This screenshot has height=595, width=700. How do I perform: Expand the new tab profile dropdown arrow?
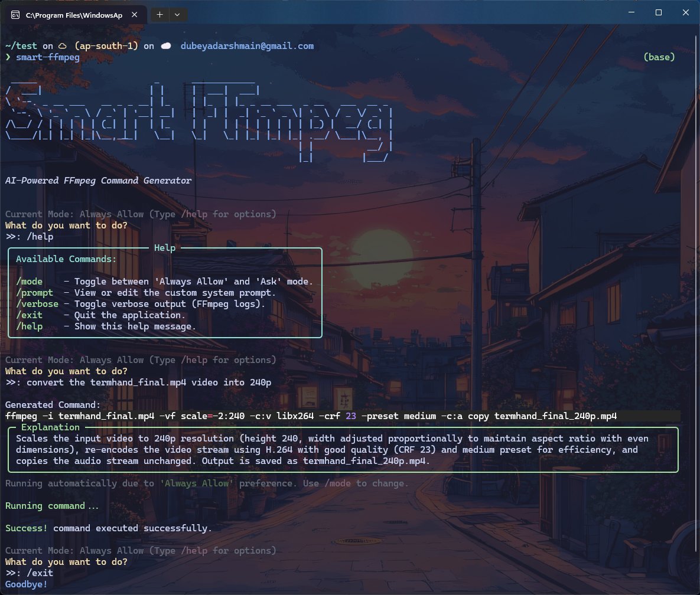click(177, 15)
